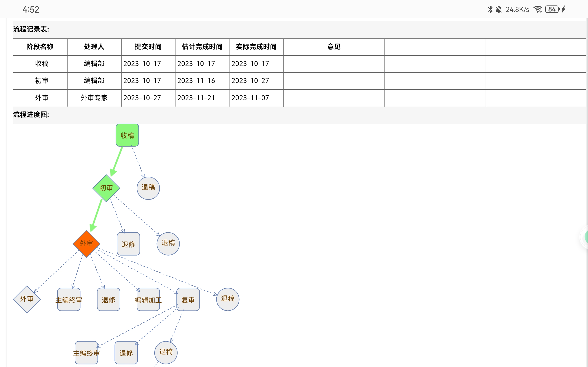
Task: Click the 2023-11-07 actual completion date
Action: tap(250, 98)
